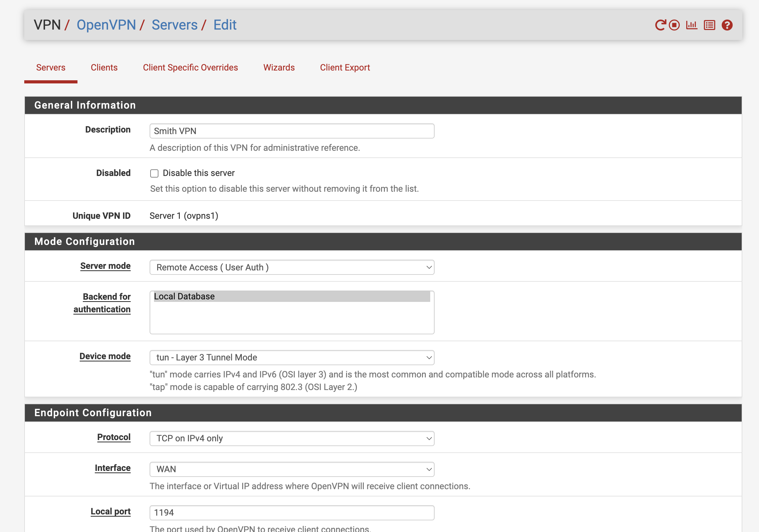Open the Device mode dropdown
759x532 pixels.
tap(292, 358)
